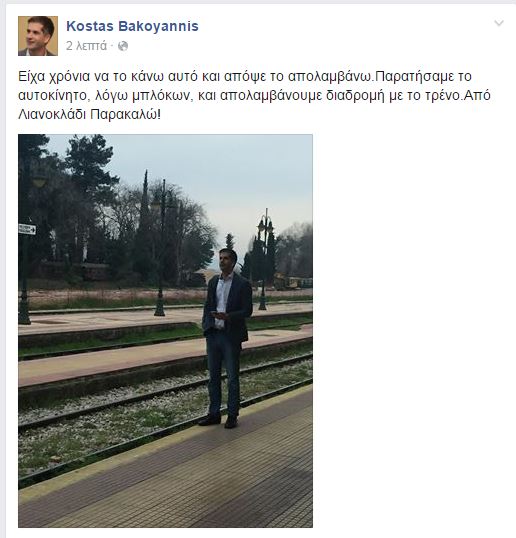The width and height of the screenshot is (516, 538).
Task: Click the yellow platform edge line in the photo
Action: point(165,443)
